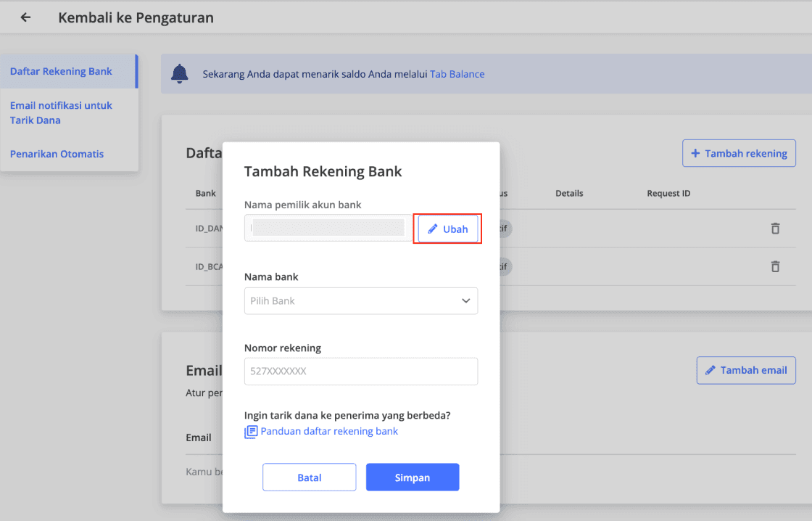Click the back arrow icon
Screen dimensions: 812x521
(26, 17)
